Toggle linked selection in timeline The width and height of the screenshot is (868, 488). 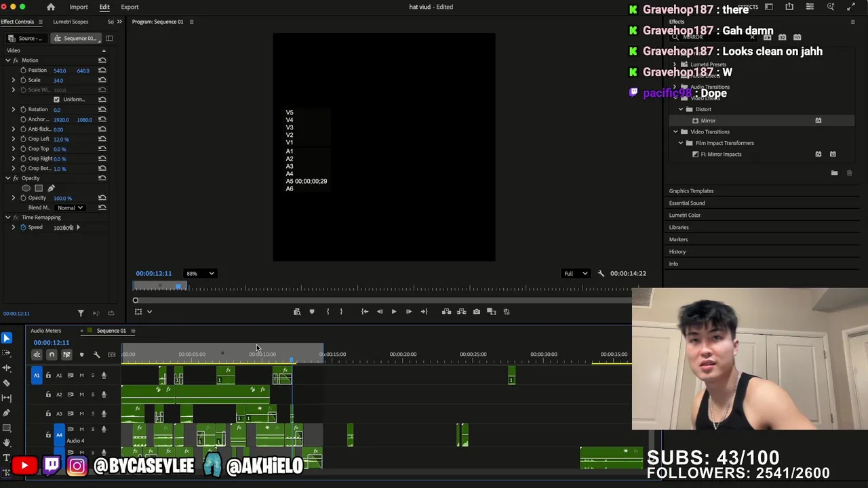click(66, 354)
